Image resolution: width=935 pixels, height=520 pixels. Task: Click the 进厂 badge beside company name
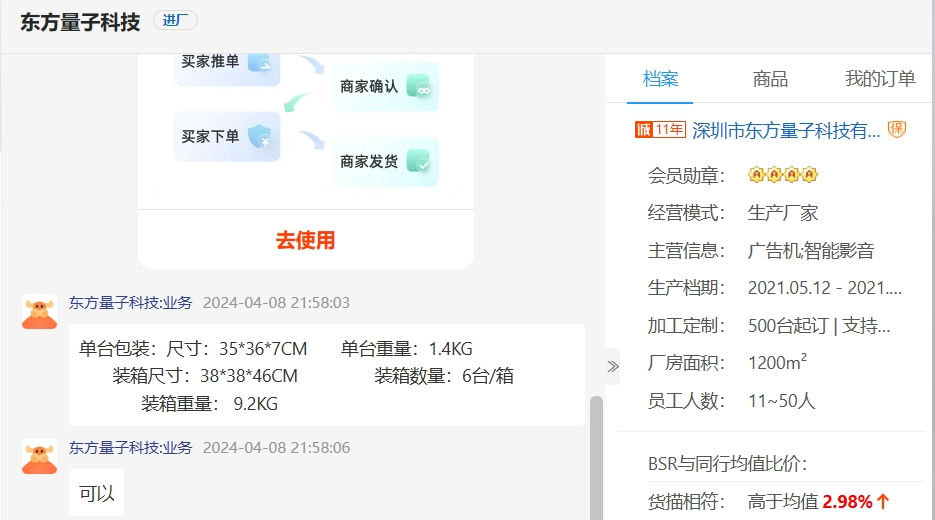coord(175,20)
